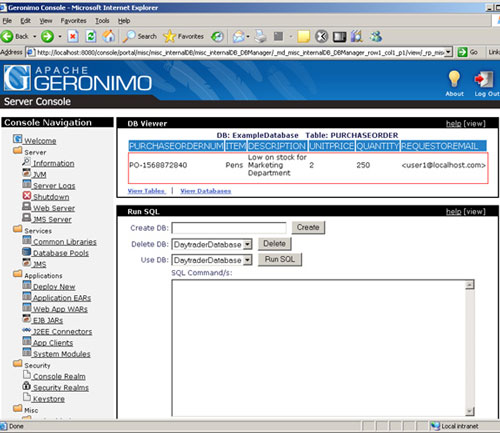Click the Messenger people icon in toolbar

375,36
